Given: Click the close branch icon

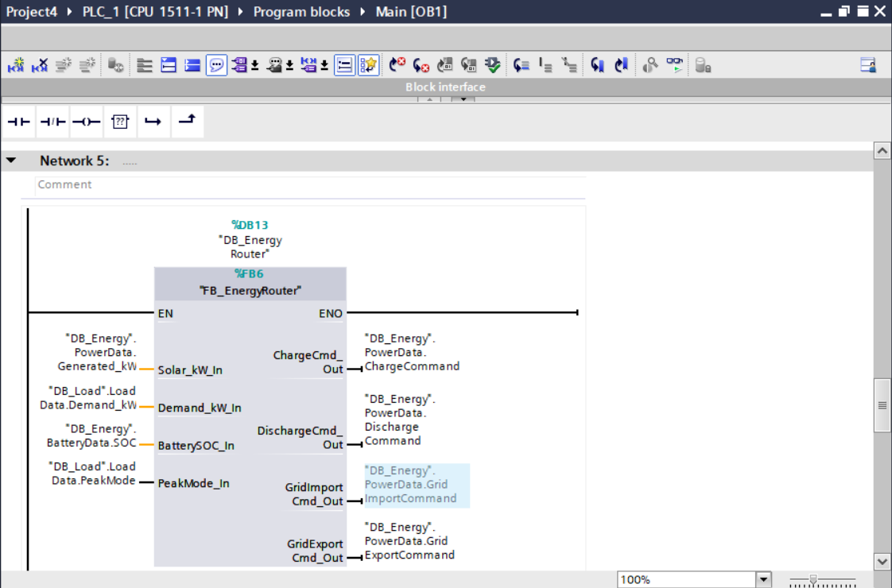Looking at the screenshot, I should coord(187,121).
